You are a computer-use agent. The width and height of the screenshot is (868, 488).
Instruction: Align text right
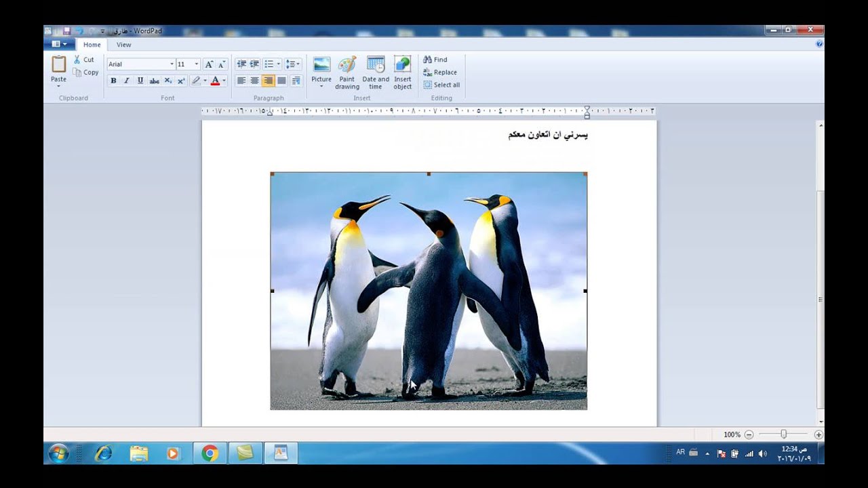pyautogui.click(x=268, y=81)
